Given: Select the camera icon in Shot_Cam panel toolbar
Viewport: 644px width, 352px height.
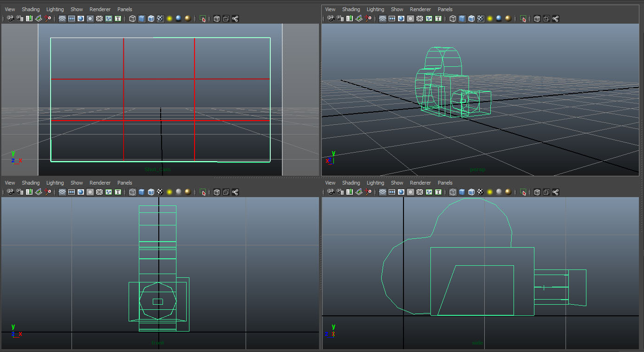Looking at the screenshot, I should tap(10, 19).
